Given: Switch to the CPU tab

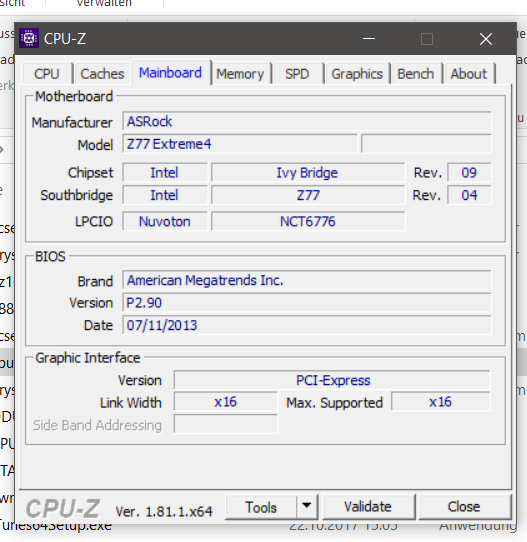Looking at the screenshot, I should click(x=47, y=74).
